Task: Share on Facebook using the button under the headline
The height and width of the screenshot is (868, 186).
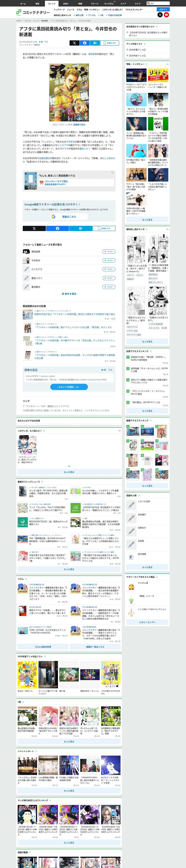Action: [x=85, y=43]
